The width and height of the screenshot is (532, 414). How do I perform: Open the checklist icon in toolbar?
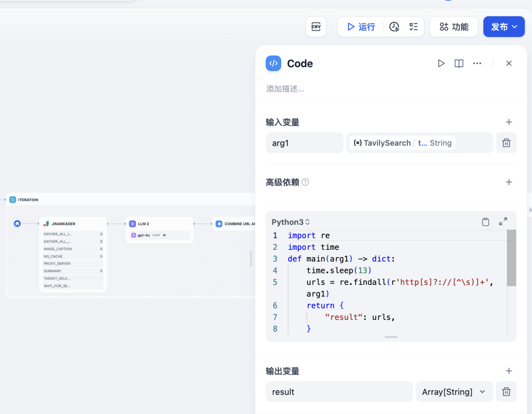click(413, 27)
